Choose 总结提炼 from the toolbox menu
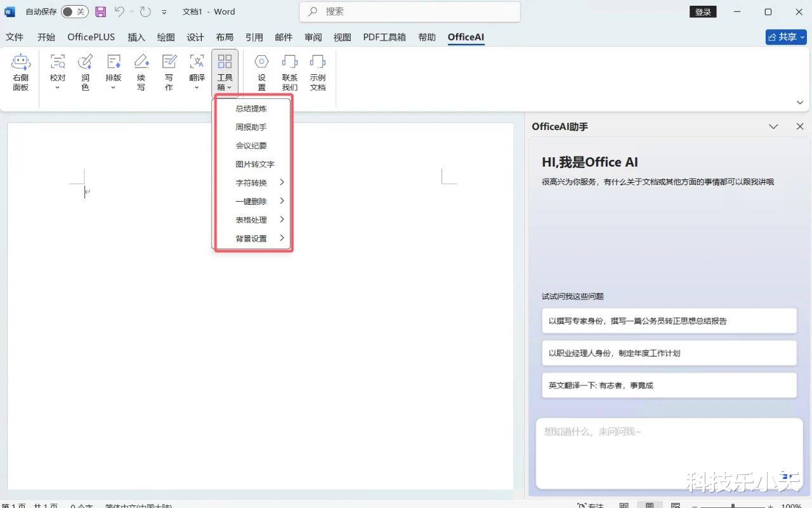Viewport: 812px width, 508px height. (252, 108)
